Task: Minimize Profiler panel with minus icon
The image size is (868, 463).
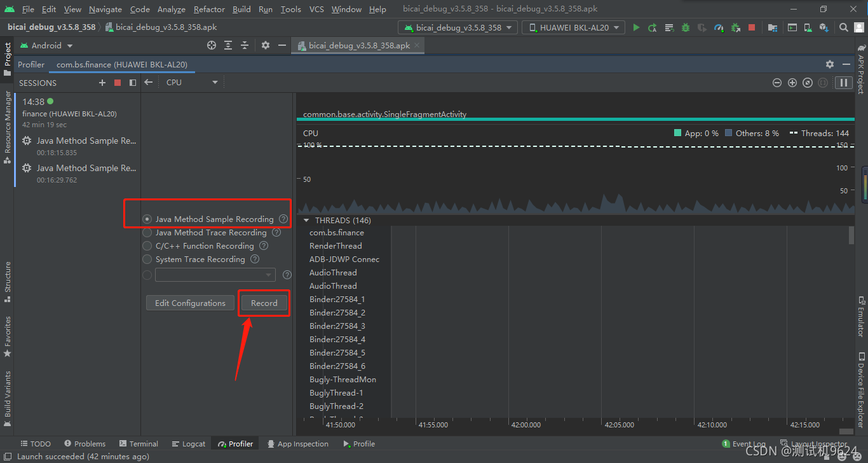Action: click(846, 64)
